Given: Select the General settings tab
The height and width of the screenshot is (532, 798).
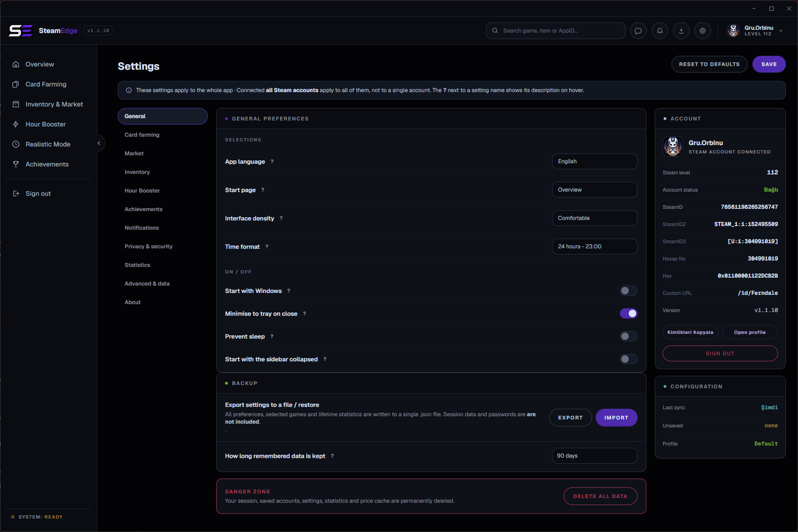Looking at the screenshot, I should pyautogui.click(x=163, y=116).
